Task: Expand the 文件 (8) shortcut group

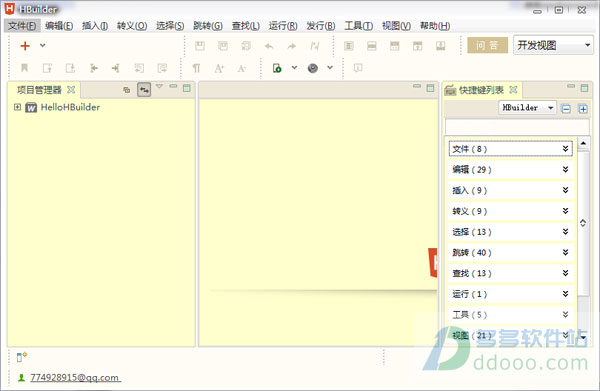Action: pos(510,149)
